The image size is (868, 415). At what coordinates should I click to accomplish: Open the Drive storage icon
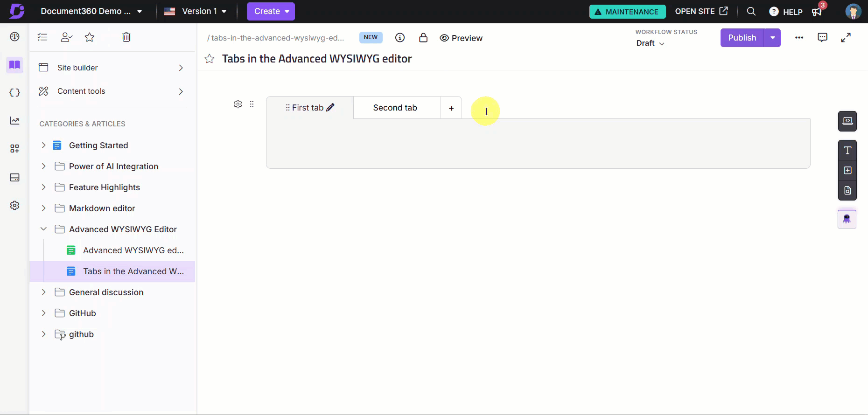point(15,178)
